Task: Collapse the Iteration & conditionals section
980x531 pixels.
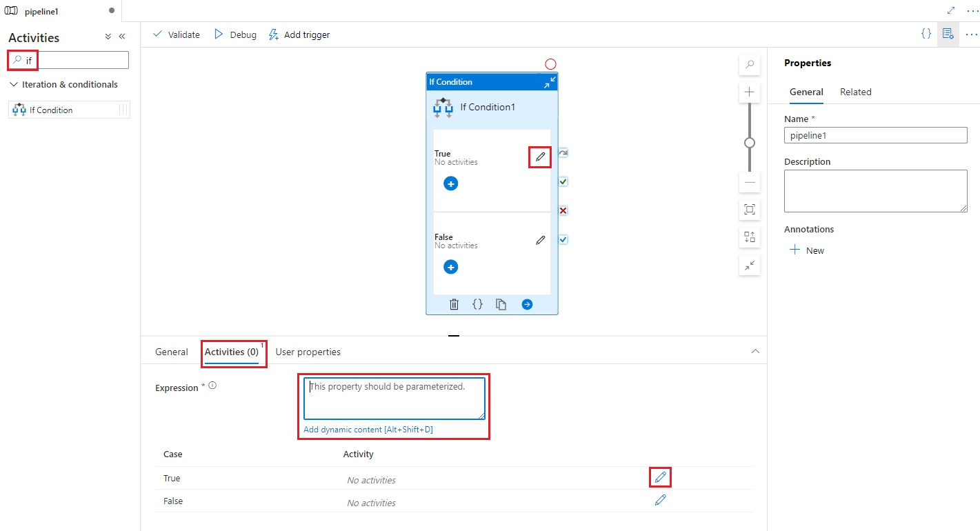Action: [x=13, y=84]
